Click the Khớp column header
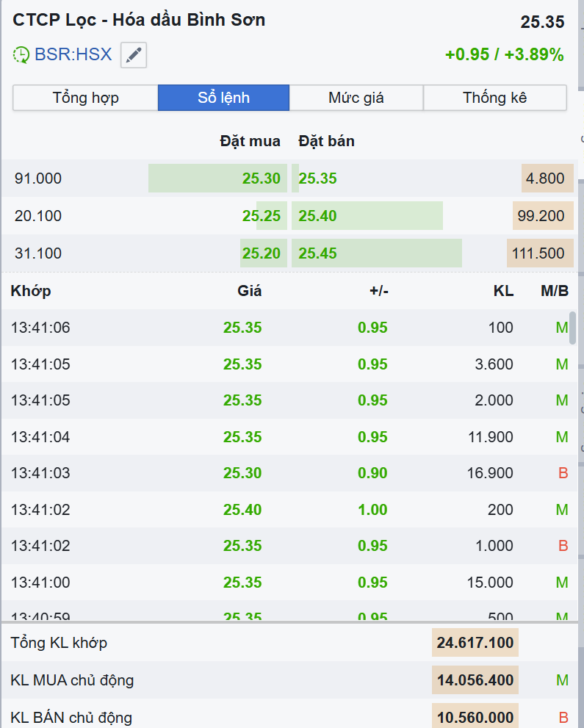584x728 pixels. pos(31,291)
